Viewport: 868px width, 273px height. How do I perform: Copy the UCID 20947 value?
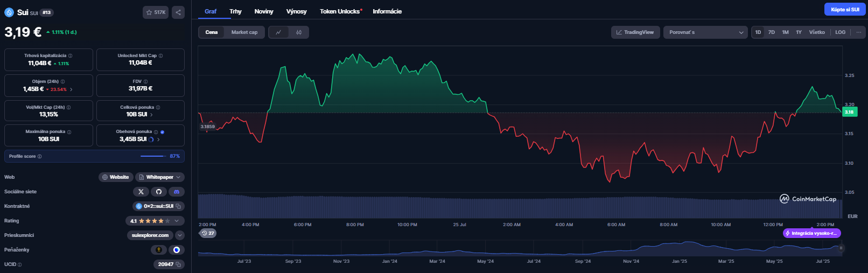point(178,264)
